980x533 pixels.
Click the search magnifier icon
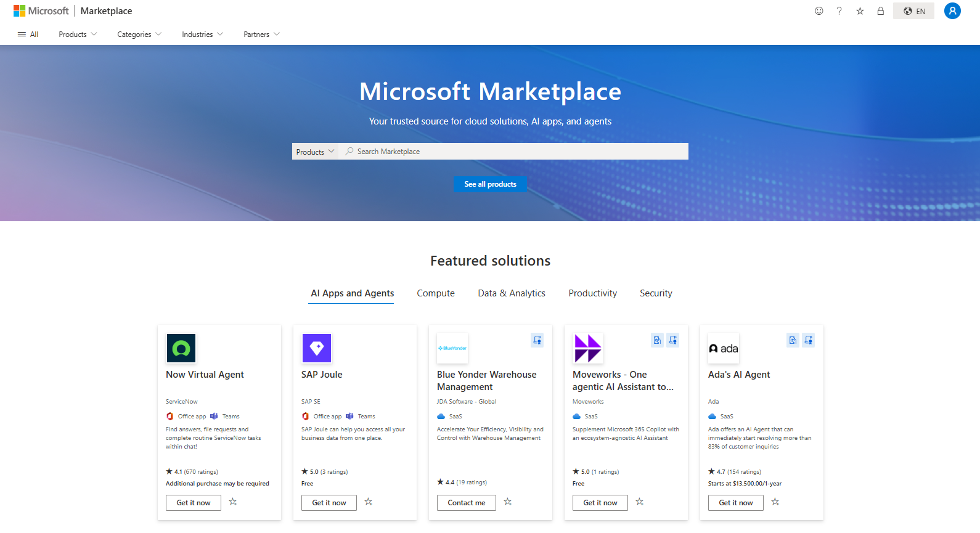[349, 151]
